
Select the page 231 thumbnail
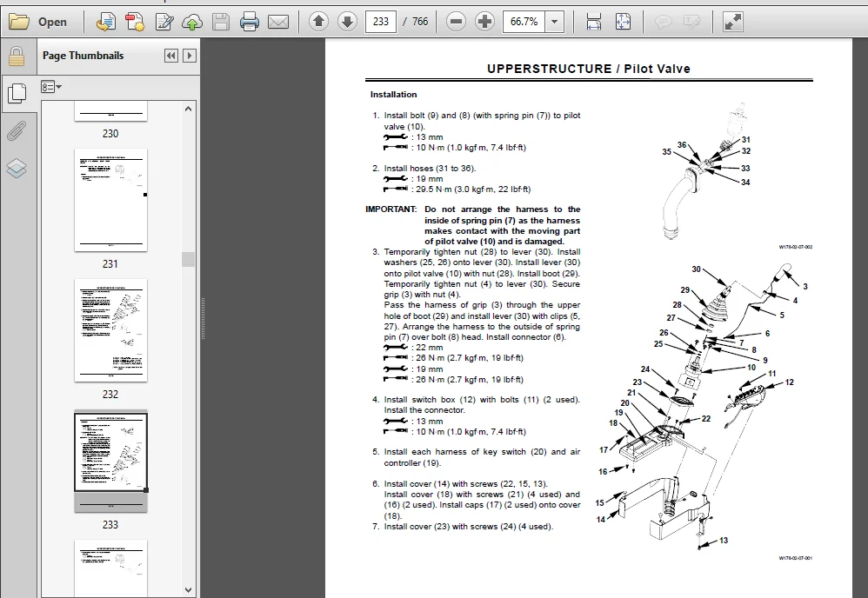click(110, 200)
